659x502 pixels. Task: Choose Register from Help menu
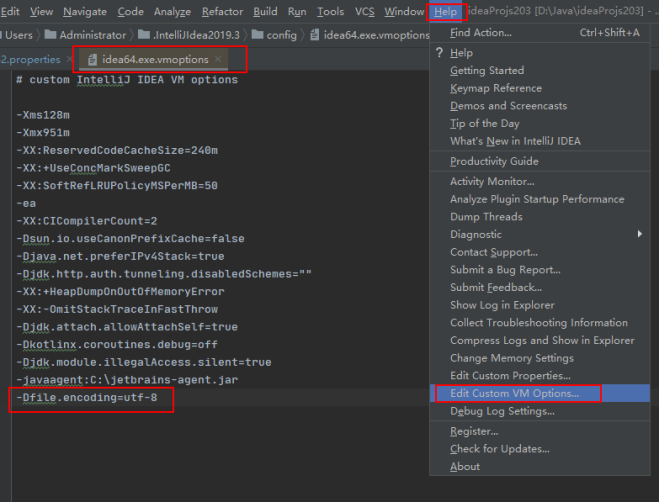pos(540,431)
